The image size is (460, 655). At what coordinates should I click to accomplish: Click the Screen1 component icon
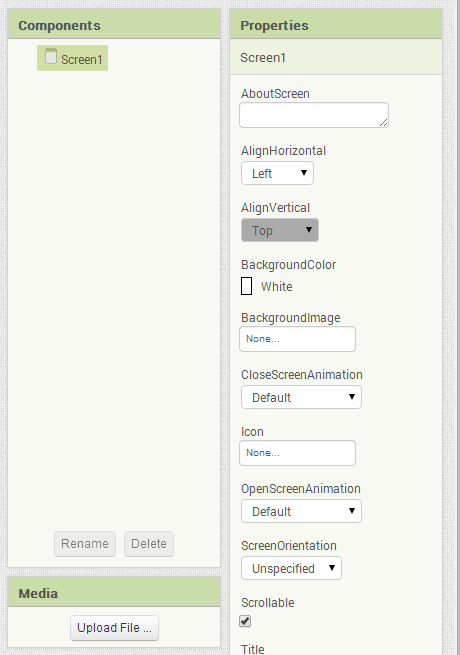click(51, 56)
